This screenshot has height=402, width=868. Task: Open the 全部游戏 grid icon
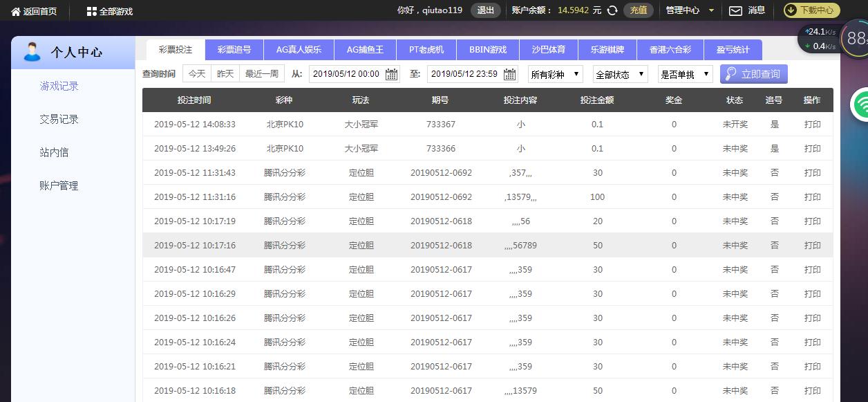[91, 11]
